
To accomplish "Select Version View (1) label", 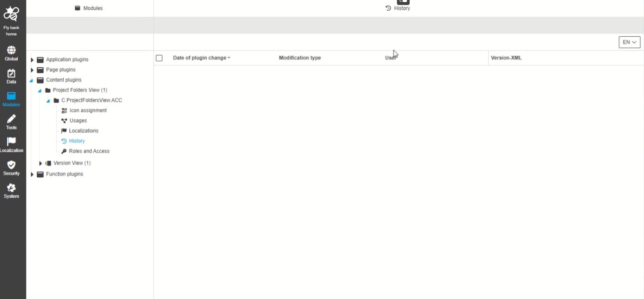I will tap(72, 163).
